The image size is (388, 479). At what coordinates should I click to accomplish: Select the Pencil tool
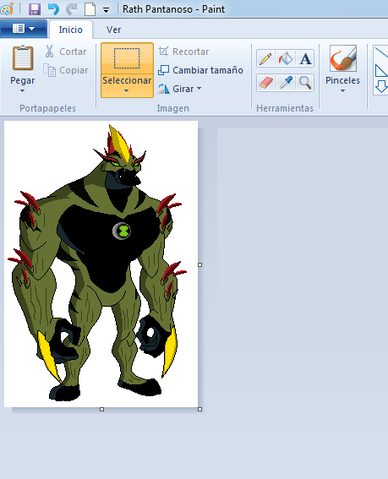[265, 59]
